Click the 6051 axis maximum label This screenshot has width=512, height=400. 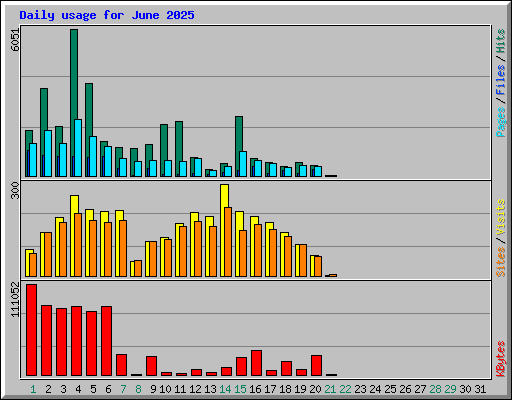[x=15, y=40]
